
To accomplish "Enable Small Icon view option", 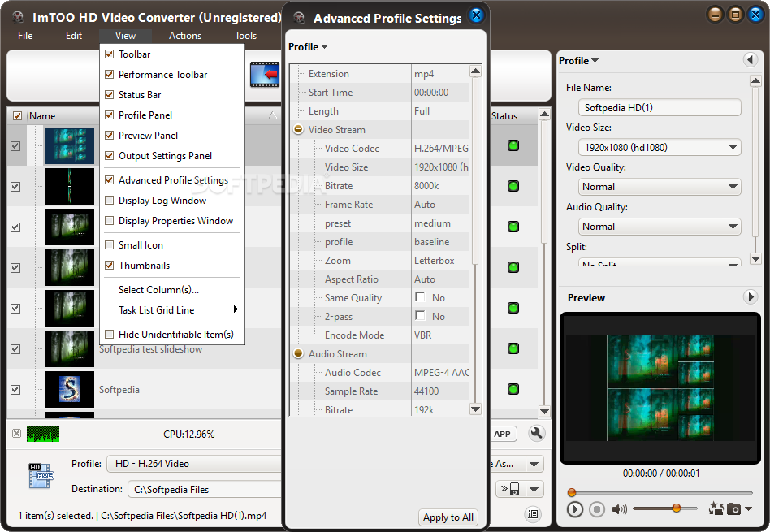I will coord(172,244).
